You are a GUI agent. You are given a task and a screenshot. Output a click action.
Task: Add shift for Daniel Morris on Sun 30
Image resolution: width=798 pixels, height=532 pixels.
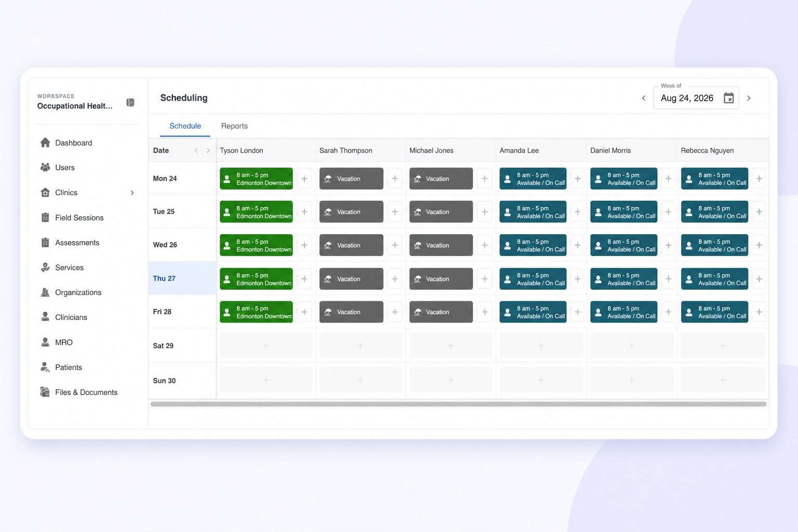[632, 380]
